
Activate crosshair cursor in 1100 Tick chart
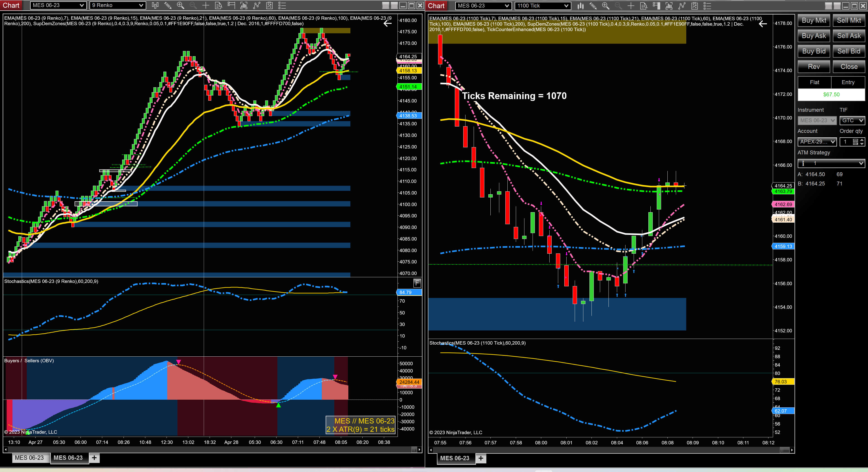[x=631, y=6]
